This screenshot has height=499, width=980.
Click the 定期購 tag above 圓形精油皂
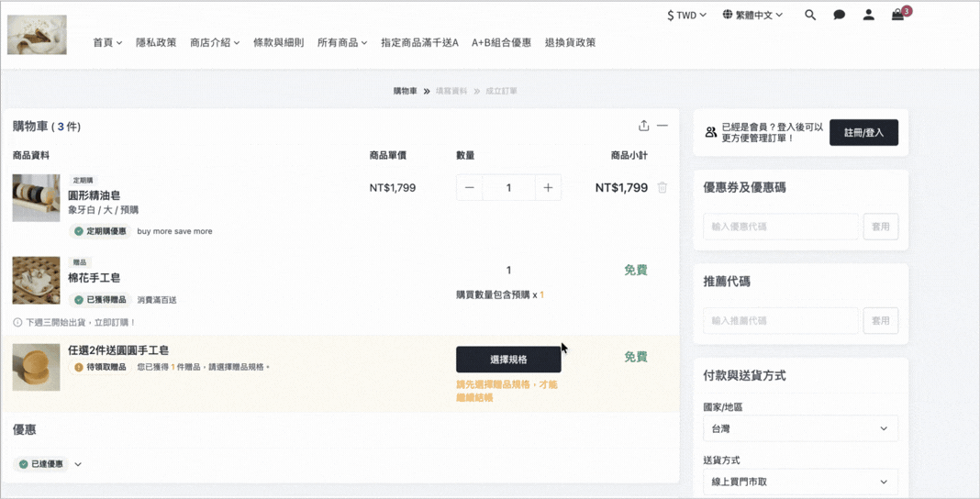click(x=82, y=180)
